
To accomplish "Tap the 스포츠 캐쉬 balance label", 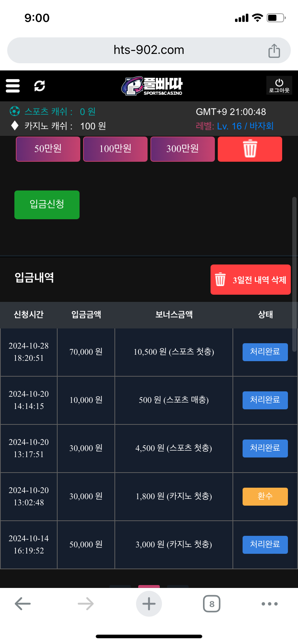I will [x=48, y=112].
